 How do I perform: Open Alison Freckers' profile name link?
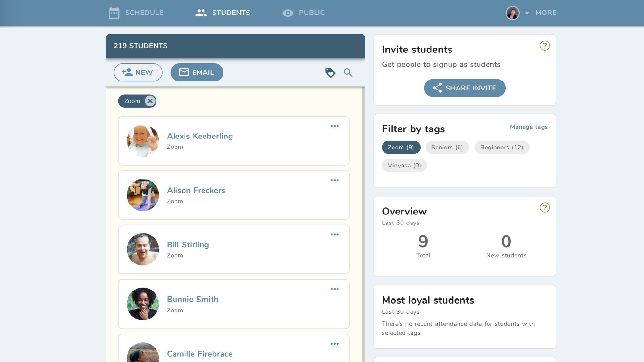[x=196, y=191]
